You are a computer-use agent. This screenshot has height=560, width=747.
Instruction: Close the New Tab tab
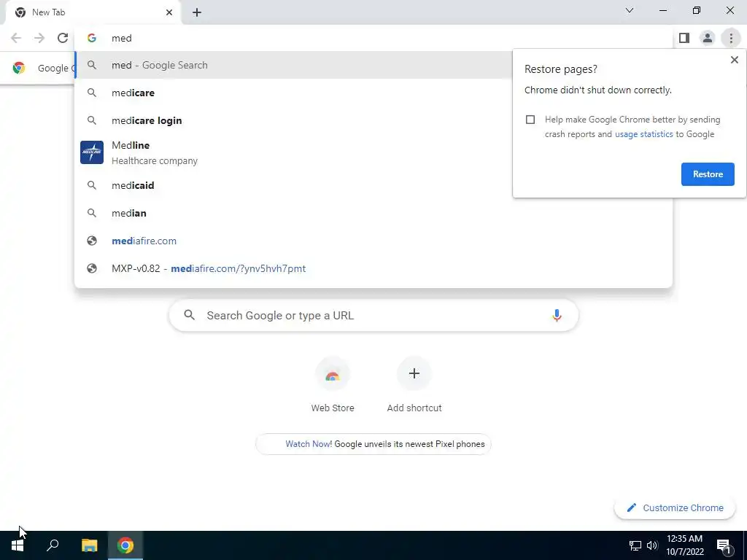pyautogui.click(x=169, y=12)
